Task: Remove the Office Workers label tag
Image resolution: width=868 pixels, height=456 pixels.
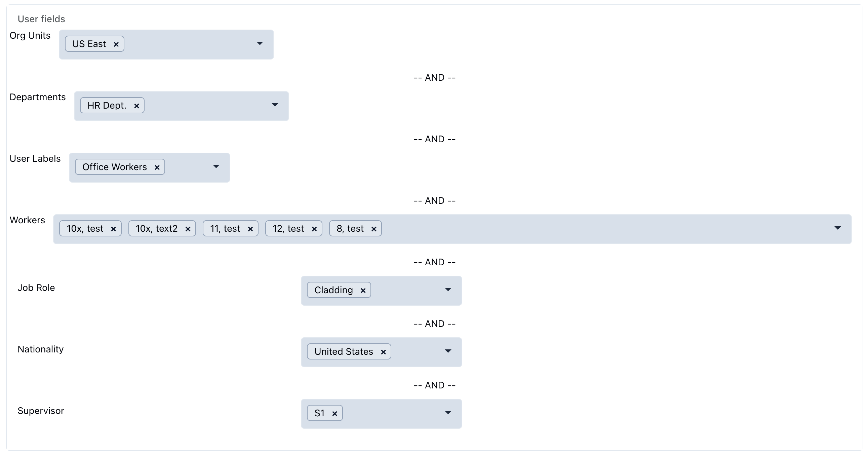Action: 157,167
